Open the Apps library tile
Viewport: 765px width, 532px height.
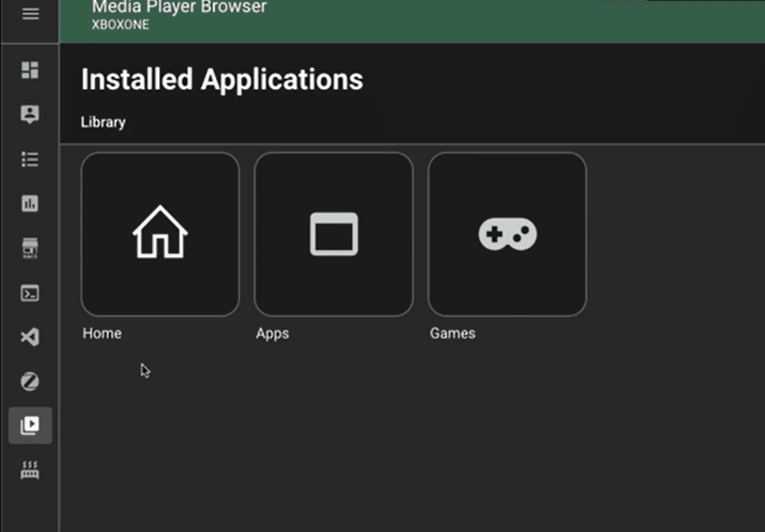(x=334, y=235)
